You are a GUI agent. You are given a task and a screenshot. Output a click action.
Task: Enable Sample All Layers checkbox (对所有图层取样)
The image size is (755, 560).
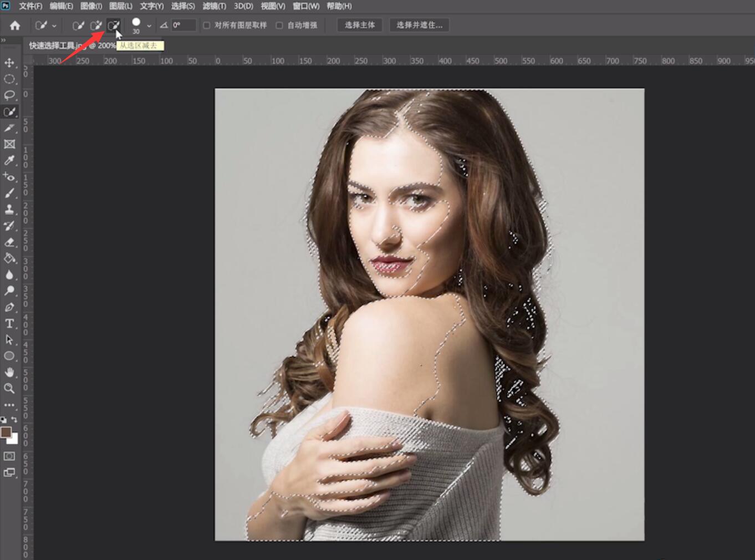pos(207,26)
